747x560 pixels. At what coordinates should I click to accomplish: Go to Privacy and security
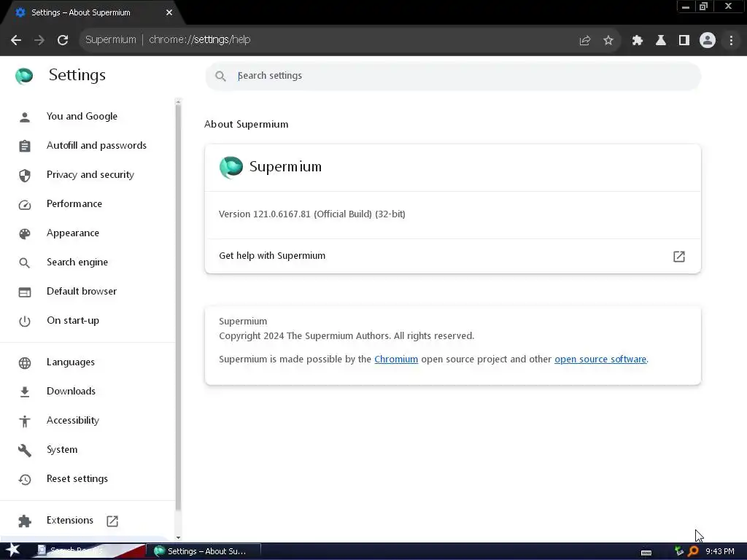click(x=90, y=174)
